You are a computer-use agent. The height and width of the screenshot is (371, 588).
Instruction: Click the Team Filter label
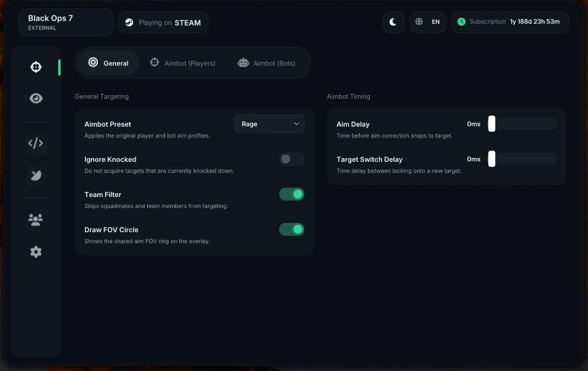[x=103, y=195]
